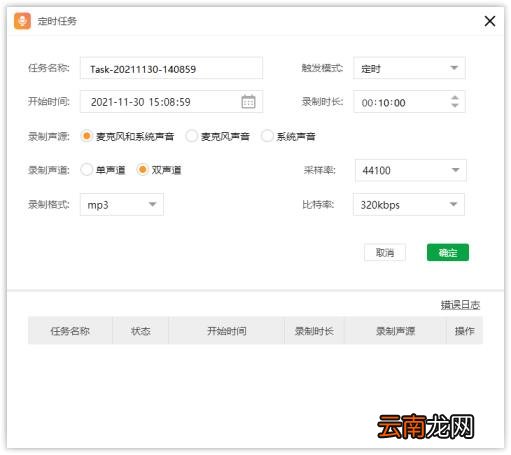Click the 取消 button
The height and width of the screenshot is (455, 511).
coord(385,252)
